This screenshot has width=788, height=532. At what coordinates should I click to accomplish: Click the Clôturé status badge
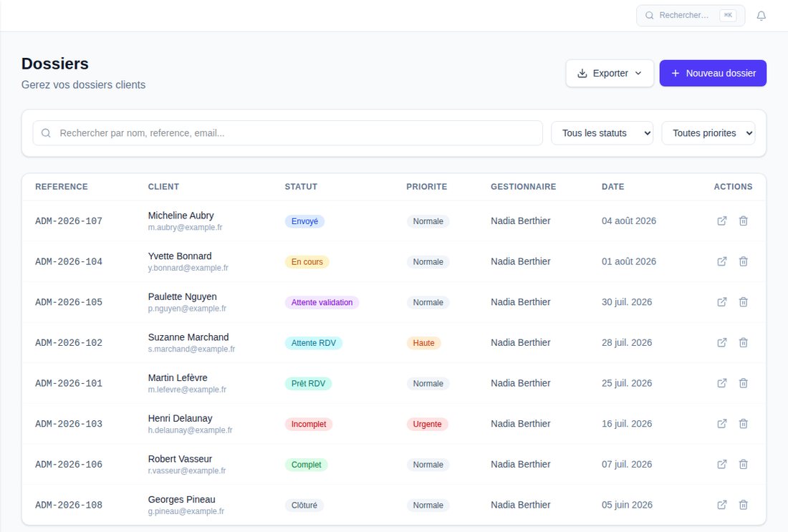[304, 506]
